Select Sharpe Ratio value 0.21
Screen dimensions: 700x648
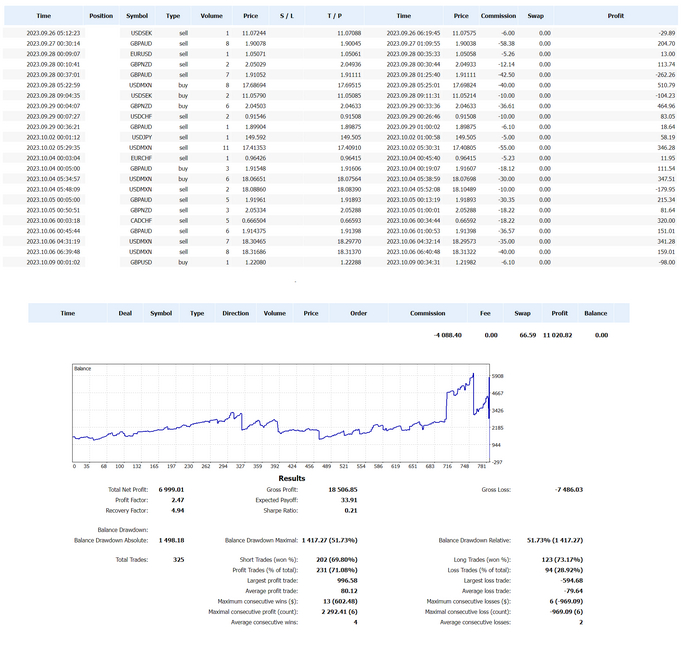pos(351,511)
